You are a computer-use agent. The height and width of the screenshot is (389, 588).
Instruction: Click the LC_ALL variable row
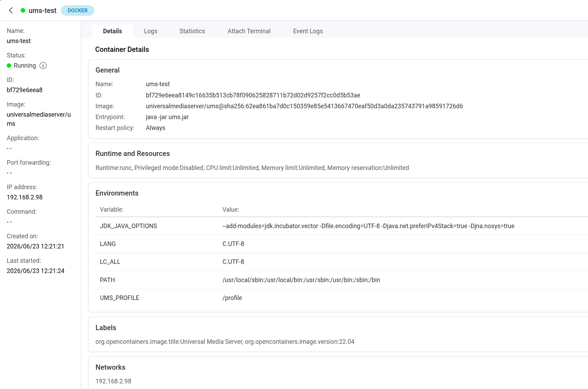tap(341, 262)
